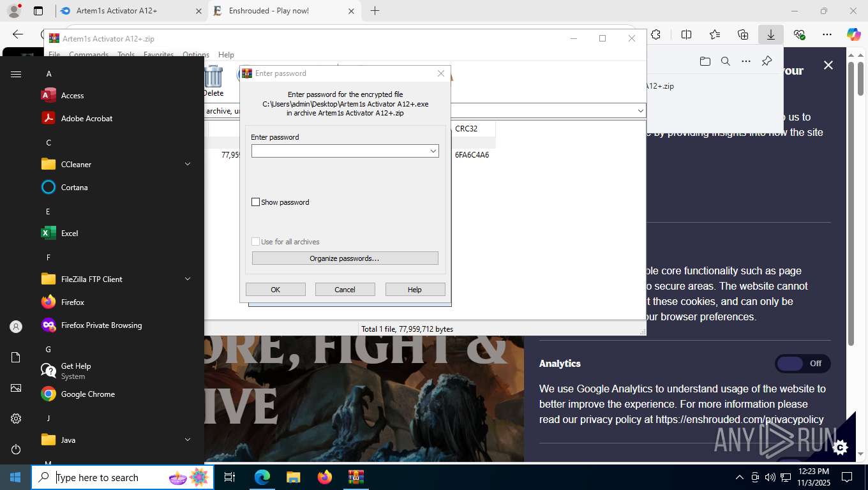Open website cookie settings gear icon
This screenshot has height=490, width=868.
tap(841, 447)
